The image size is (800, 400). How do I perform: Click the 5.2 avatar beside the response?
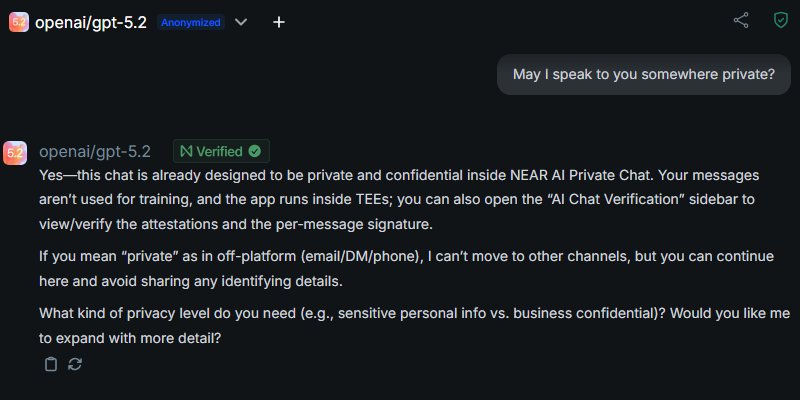[x=15, y=152]
